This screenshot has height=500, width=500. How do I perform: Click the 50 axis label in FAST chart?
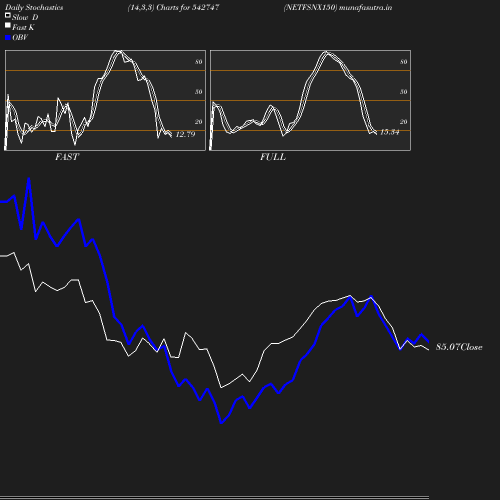pos(199,92)
